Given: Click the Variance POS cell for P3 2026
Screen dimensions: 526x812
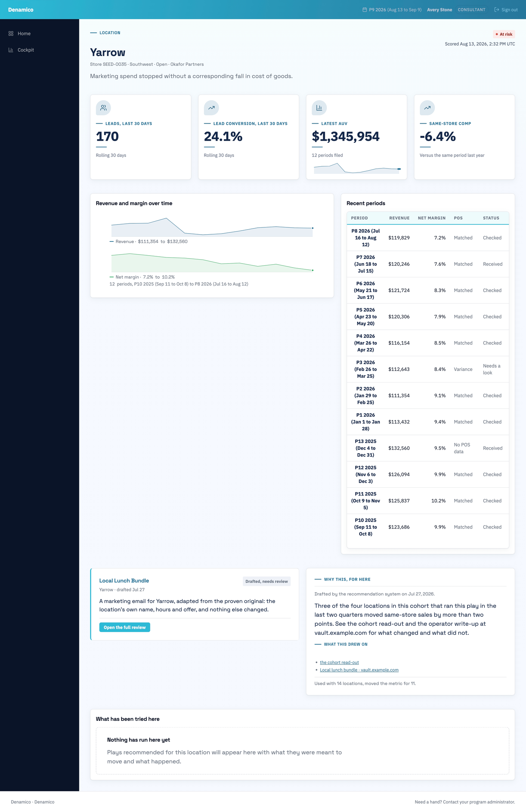Looking at the screenshot, I should [463, 369].
